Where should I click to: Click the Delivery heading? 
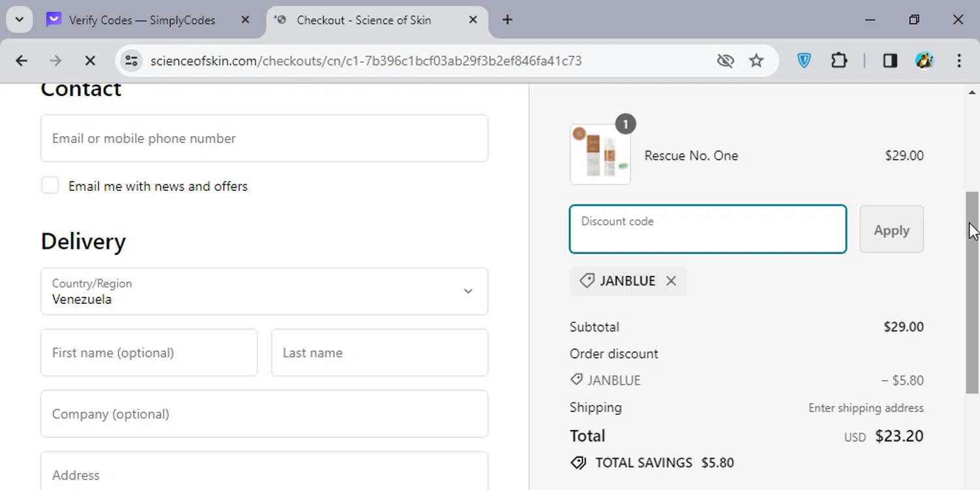tap(83, 242)
